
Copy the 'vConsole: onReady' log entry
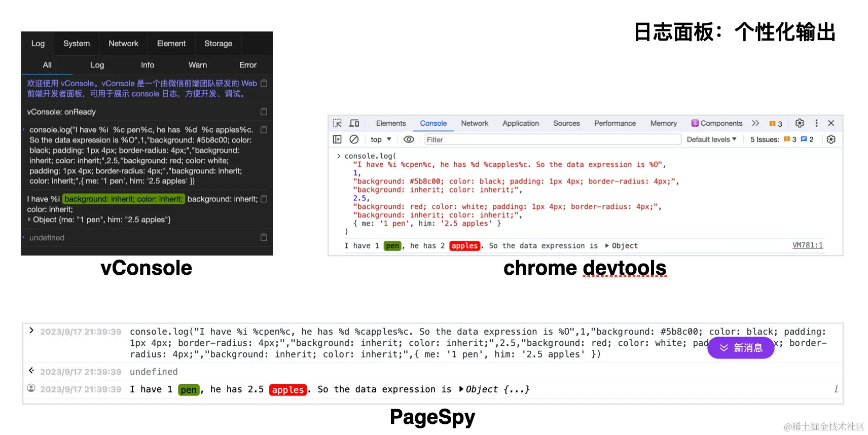tap(264, 112)
